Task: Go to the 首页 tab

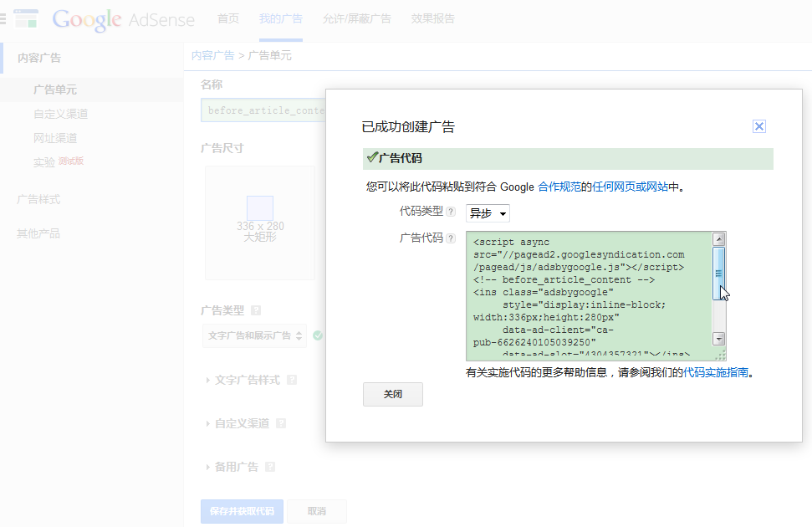Action: 228,18
